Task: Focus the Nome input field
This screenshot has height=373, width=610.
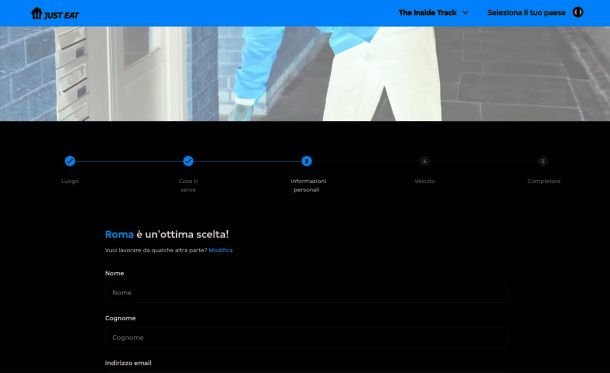Action: (306, 292)
